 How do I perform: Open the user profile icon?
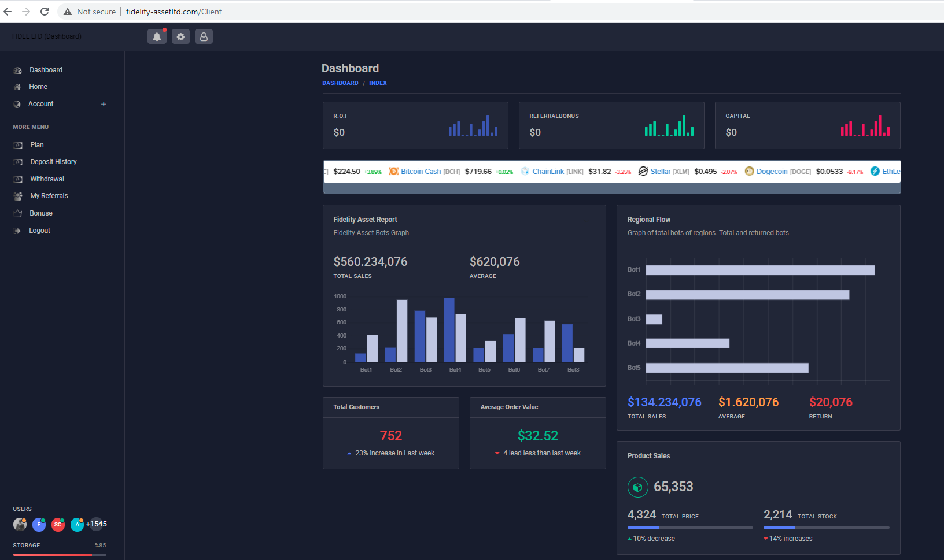click(x=204, y=36)
